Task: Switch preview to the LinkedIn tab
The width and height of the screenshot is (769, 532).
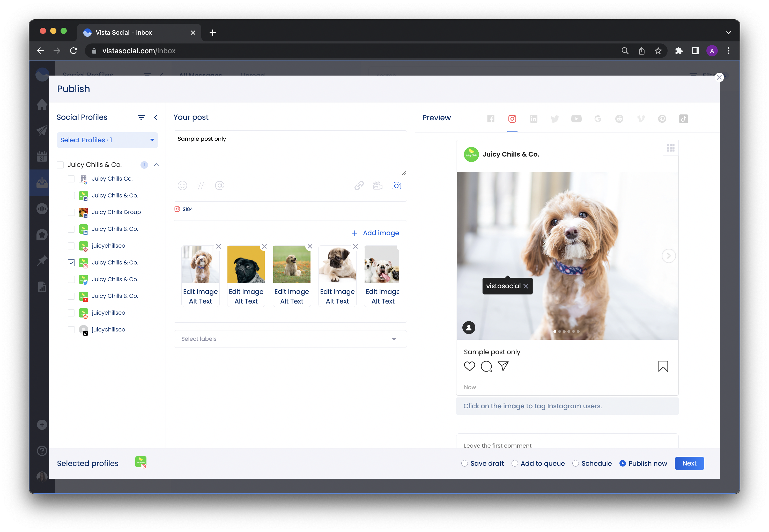Action: pyautogui.click(x=533, y=119)
